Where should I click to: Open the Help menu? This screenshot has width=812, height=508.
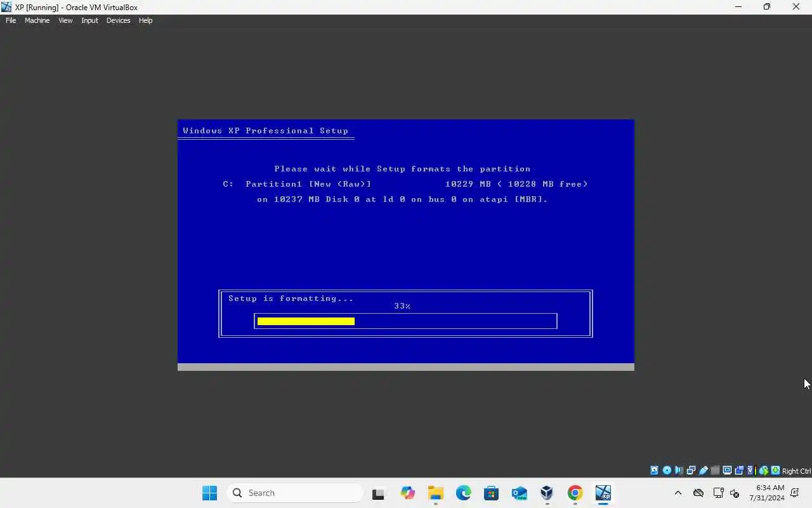pyautogui.click(x=145, y=20)
